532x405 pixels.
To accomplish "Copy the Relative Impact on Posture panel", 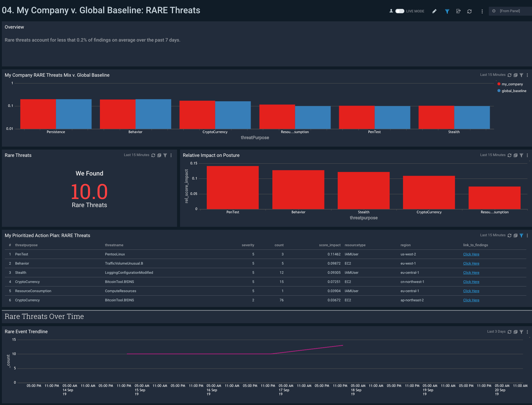I will [515, 155].
